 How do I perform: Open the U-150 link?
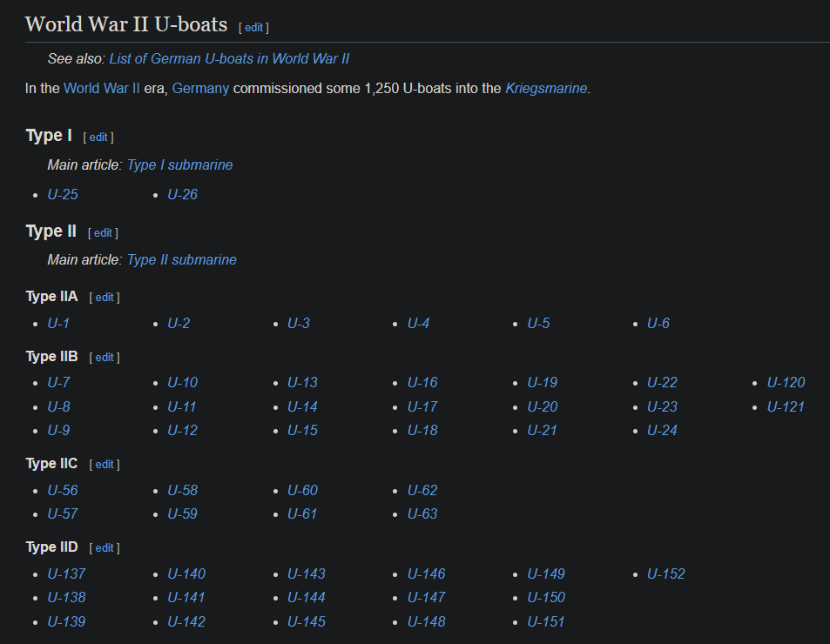[546, 598]
